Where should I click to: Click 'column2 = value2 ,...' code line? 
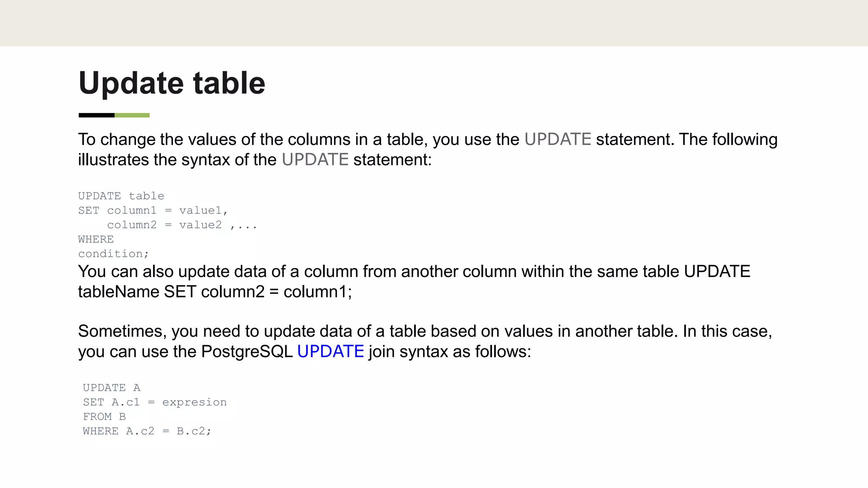pos(182,225)
